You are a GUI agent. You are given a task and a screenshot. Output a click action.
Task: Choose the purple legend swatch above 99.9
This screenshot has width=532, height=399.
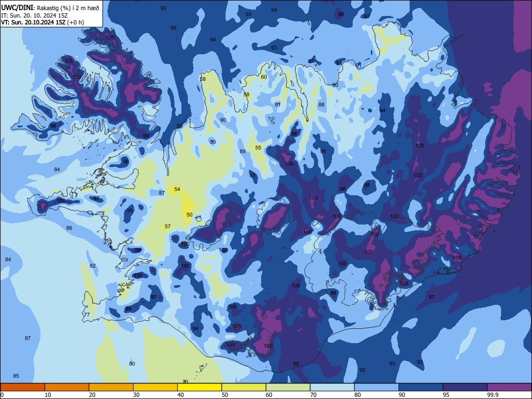509,387
